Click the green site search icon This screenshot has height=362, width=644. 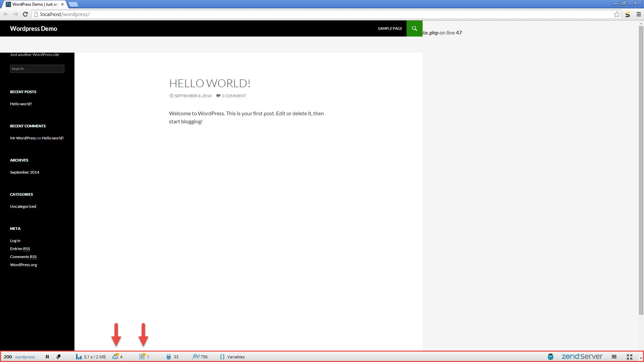[x=414, y=28]
